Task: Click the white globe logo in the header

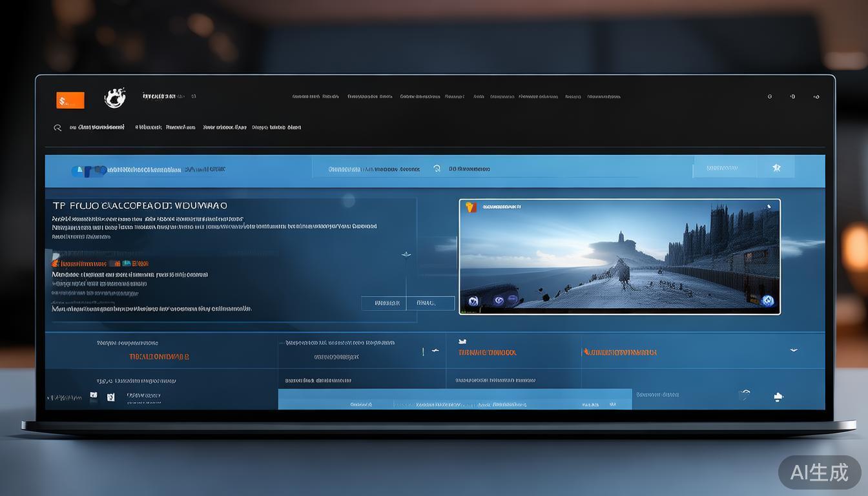Action: pos(114,98)
